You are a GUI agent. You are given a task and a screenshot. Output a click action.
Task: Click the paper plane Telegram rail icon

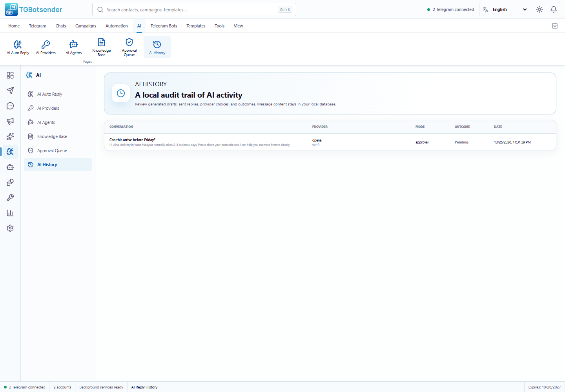click(10, 91)
